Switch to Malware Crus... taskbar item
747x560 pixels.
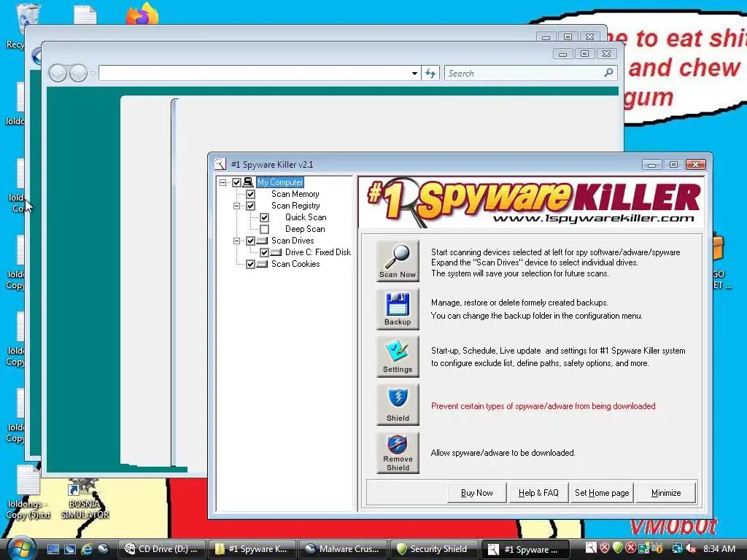coord(343,549)
